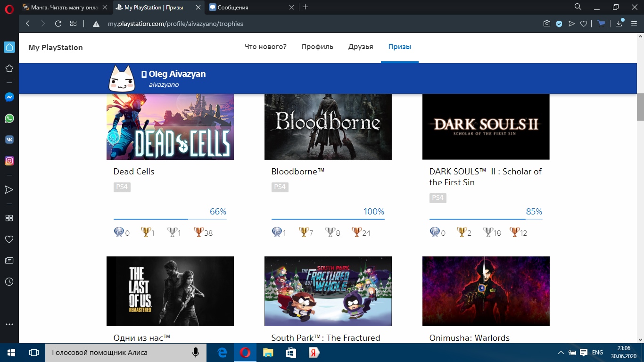Open Yandex from the taskbar
This screenshot has width=644, height=362.
click(x=314, y=353)
